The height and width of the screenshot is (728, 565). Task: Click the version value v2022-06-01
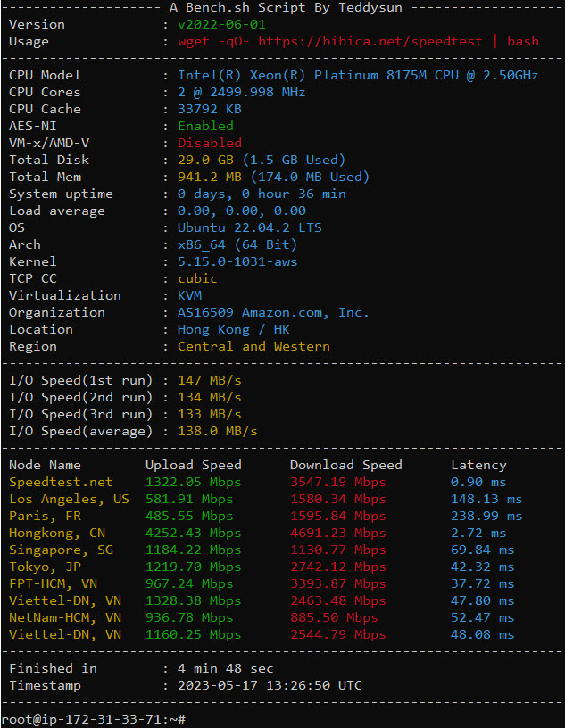221,24
